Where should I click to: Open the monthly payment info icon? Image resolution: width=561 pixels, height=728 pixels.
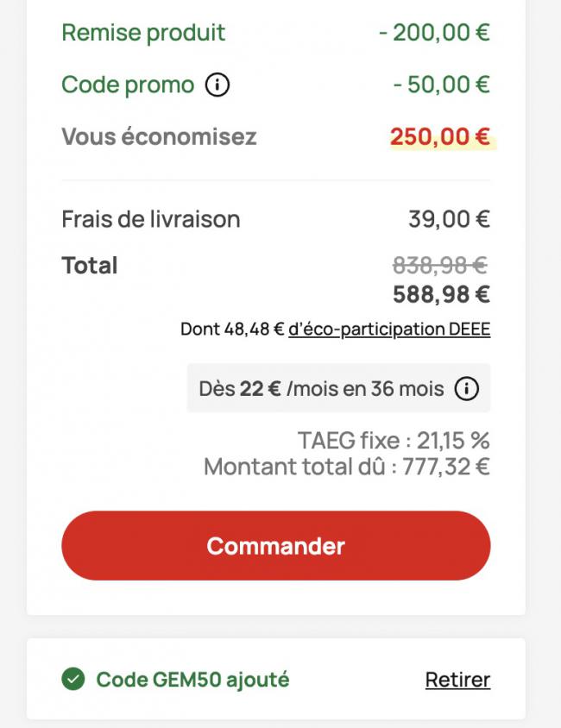click(466, 389)
